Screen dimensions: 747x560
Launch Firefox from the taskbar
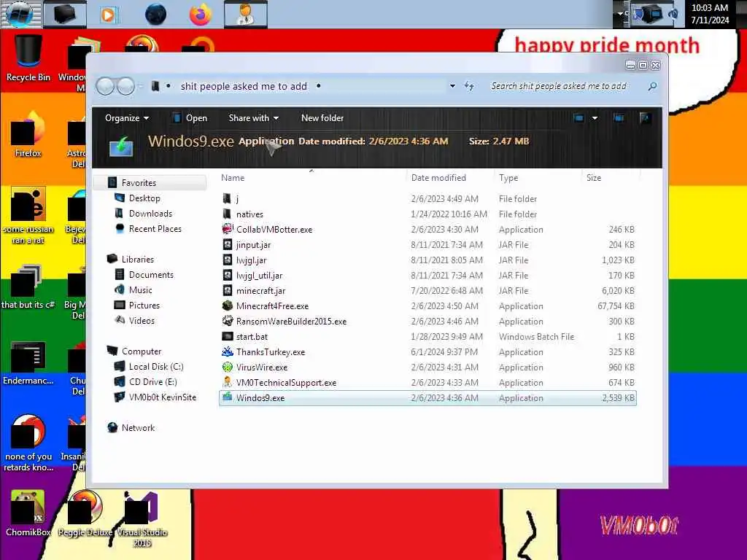coord(200,15)
